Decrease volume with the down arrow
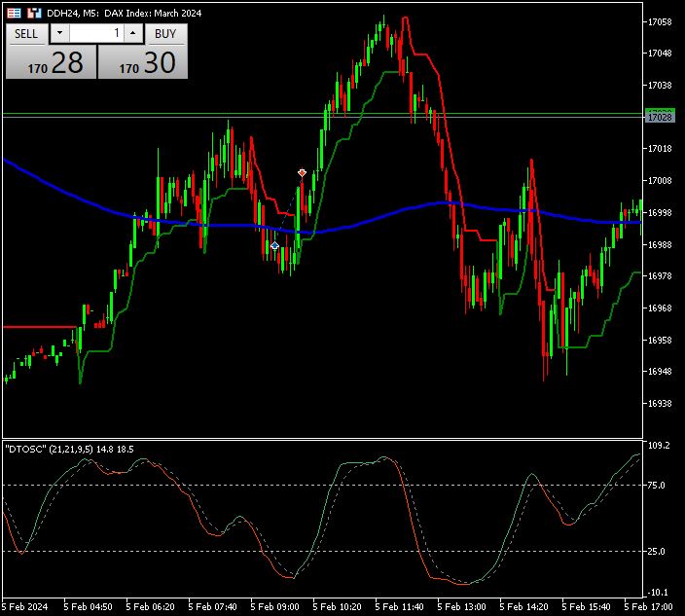The height and width of the screenshot is (616, 685). (x=60, y=33)
